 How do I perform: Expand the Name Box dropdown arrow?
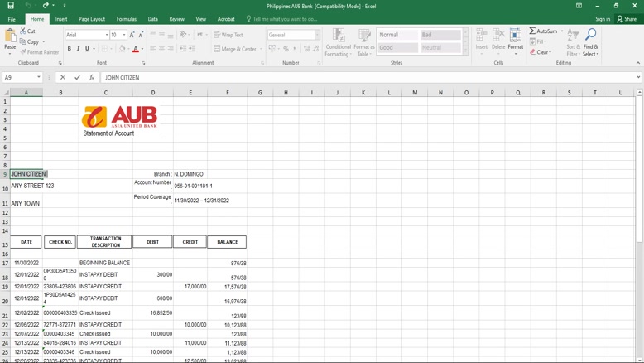[x=39, y=78]
